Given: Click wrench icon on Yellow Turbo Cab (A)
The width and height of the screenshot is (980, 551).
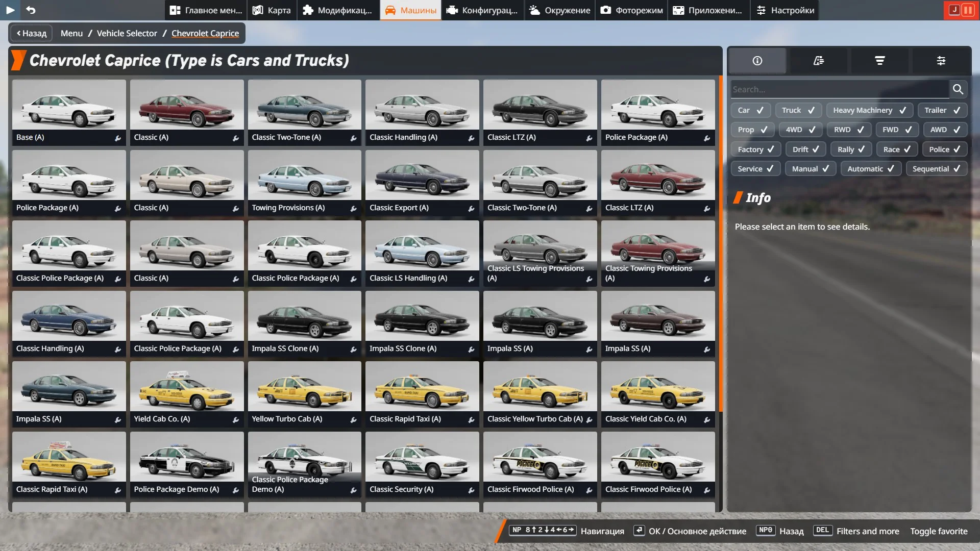Looking at the screenshot, I should click(353, 419).
